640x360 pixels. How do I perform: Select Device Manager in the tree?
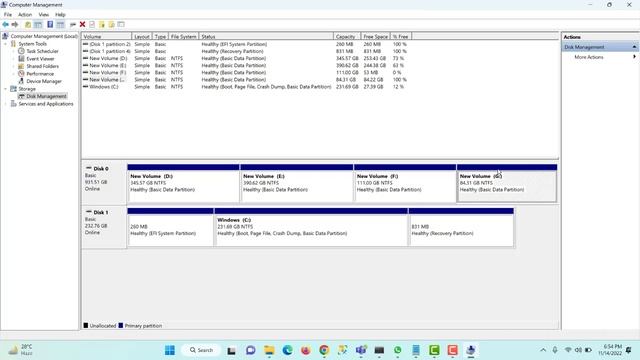44,81
